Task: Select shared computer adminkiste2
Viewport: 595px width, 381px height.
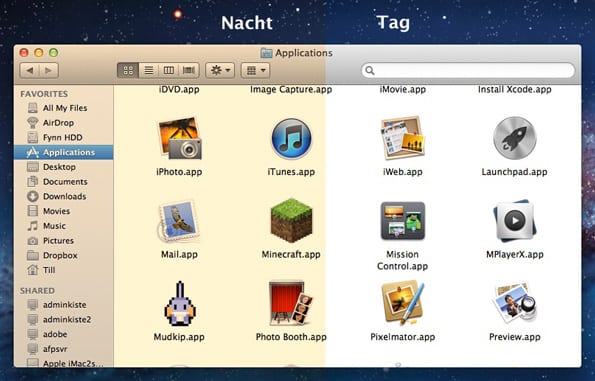Action: 63,320
